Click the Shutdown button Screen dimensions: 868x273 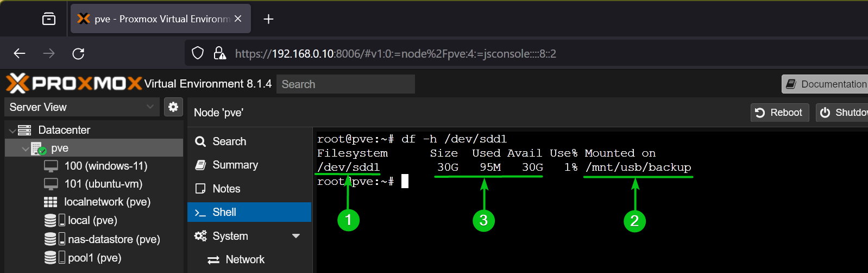(842, 113)
